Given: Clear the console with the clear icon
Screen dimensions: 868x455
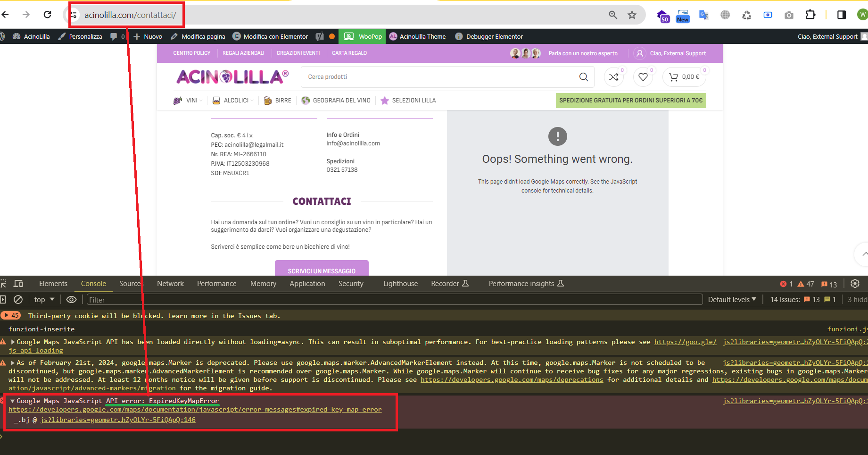Looking at the screenshot, I should (18, 300).
